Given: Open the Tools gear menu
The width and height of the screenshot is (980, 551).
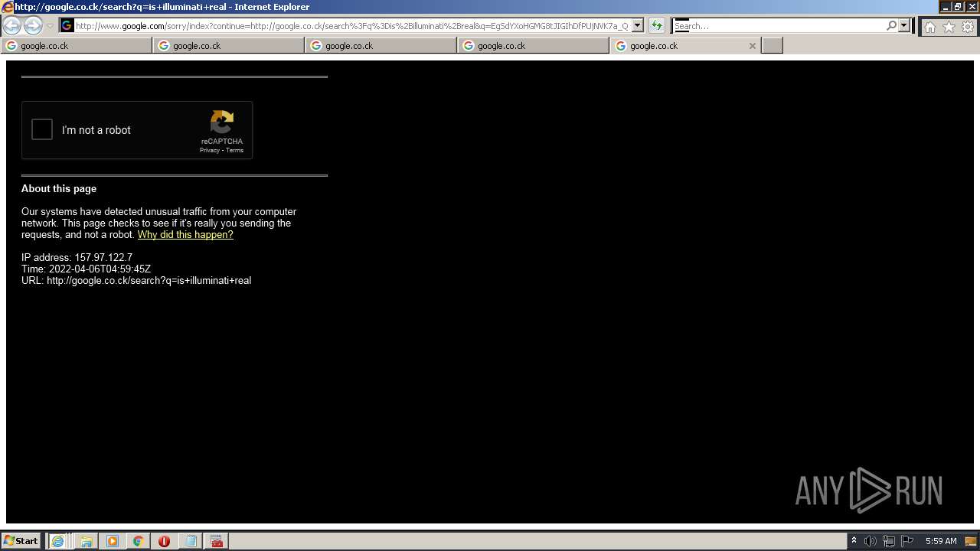Looking at the screenshot, I should point(968,27).
